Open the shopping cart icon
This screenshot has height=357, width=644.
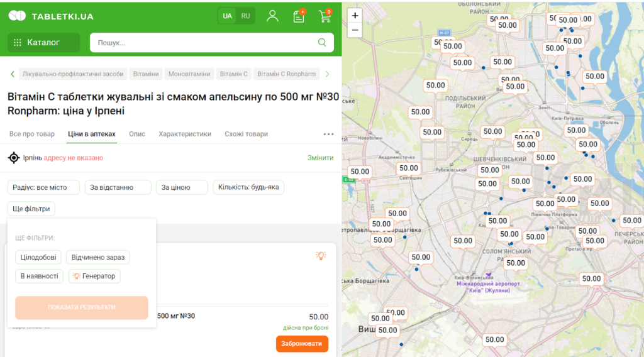coord(325,16)
